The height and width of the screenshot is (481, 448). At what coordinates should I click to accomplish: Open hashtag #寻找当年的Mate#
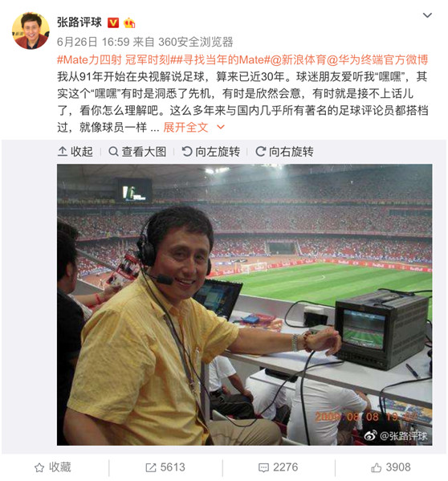coord(223,59)
